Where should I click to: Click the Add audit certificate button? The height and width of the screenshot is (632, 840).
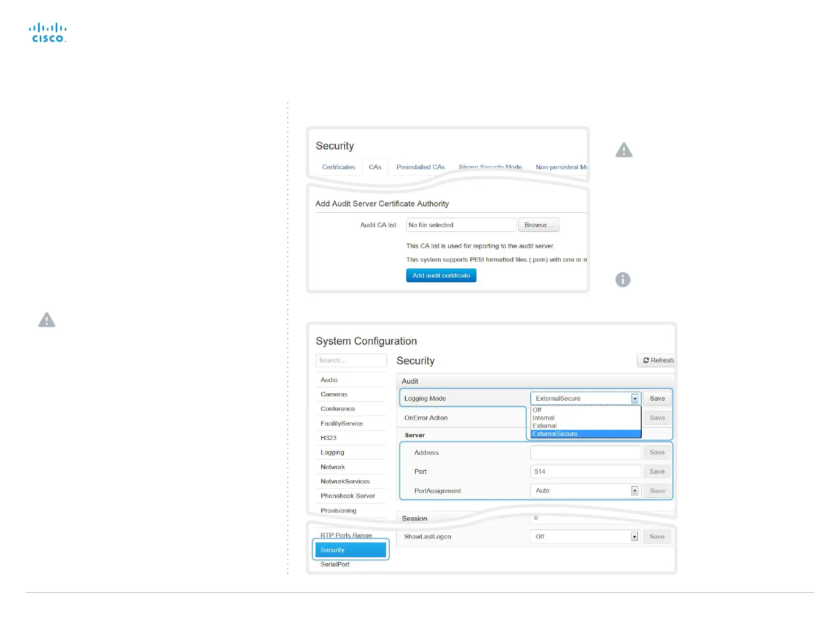tap(441, 275)
